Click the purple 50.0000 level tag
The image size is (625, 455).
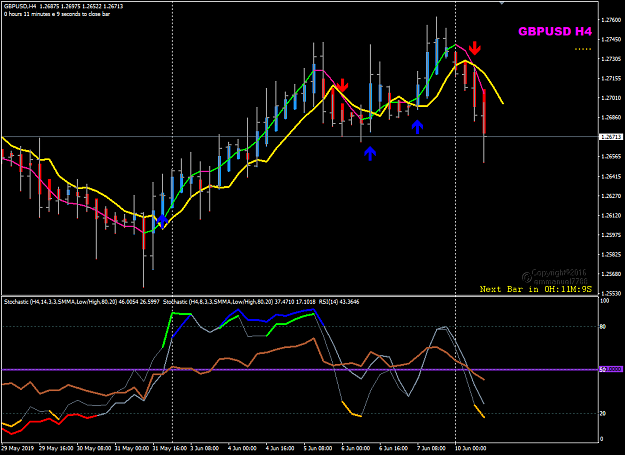pos(611,369)
